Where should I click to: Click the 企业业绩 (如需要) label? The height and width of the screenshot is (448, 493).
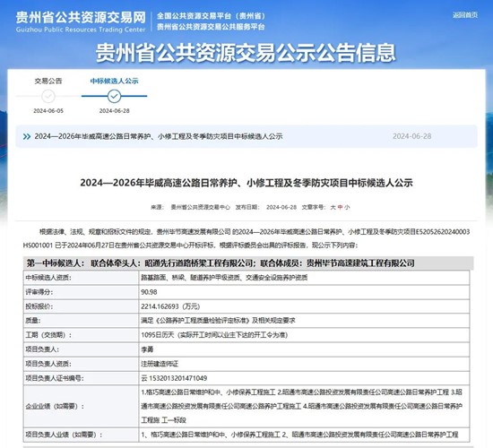tap(55, 406)
